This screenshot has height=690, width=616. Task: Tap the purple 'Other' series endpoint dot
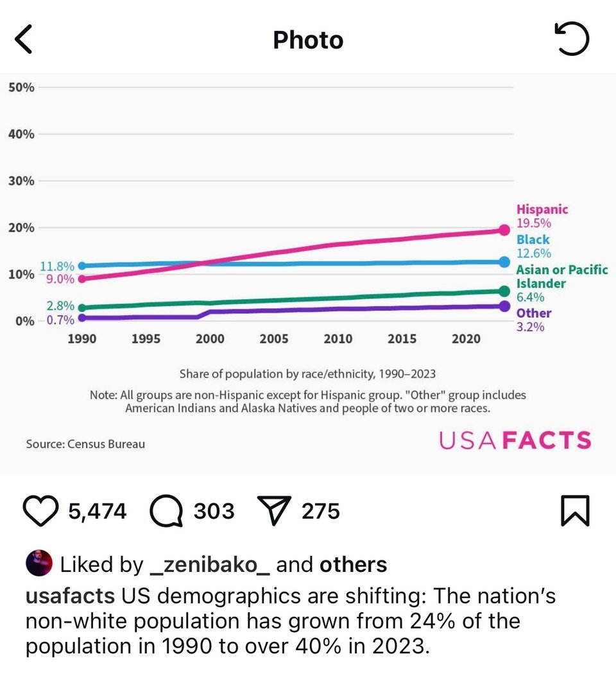pyautogui.click(x=503, y=306)
